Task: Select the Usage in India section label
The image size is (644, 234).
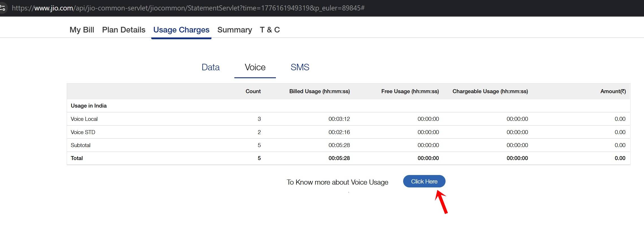Action: click(88, 106)
